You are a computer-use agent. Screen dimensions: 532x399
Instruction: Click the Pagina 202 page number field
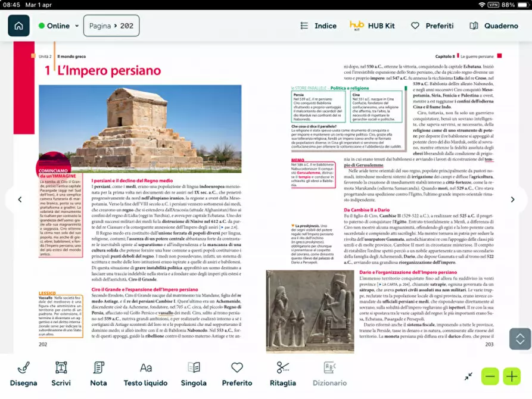pyautogui.click(x=111, y=26)
